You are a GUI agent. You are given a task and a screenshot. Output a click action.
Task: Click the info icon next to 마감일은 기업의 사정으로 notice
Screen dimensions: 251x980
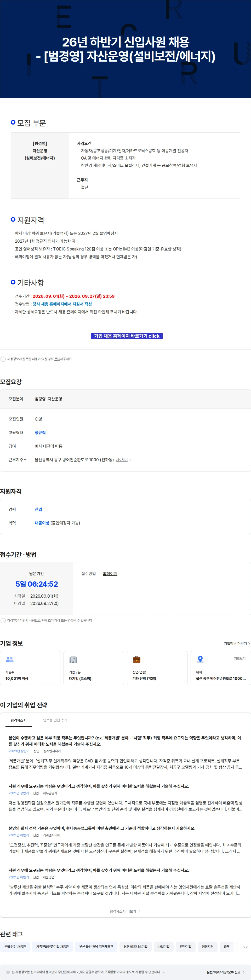[x=3, y=620]
